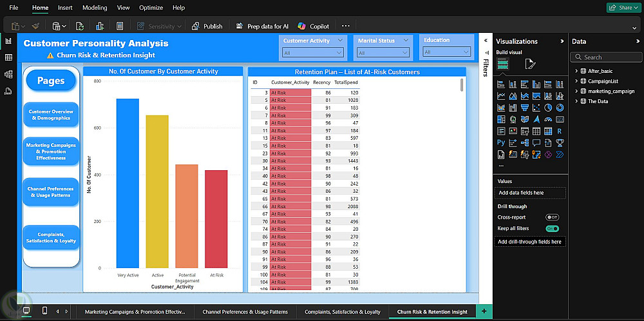This screenshot has height=321, width=644.
Task: Open the View ribbon tab
Action: coord(123,7)
